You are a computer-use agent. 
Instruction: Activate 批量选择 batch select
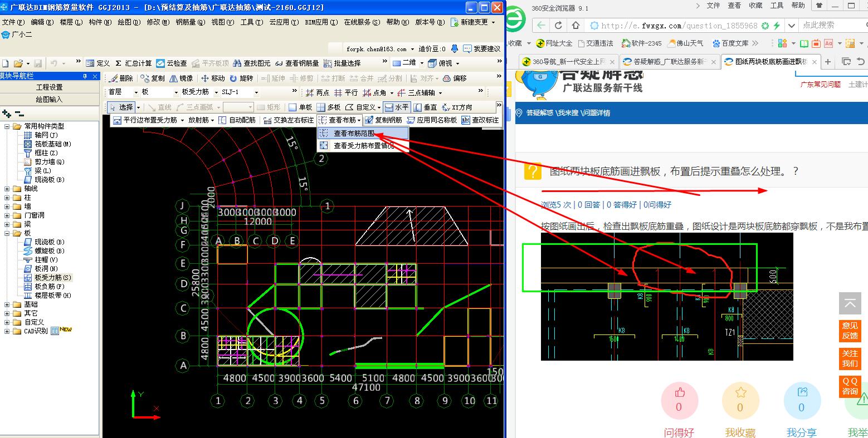point(342,63)
